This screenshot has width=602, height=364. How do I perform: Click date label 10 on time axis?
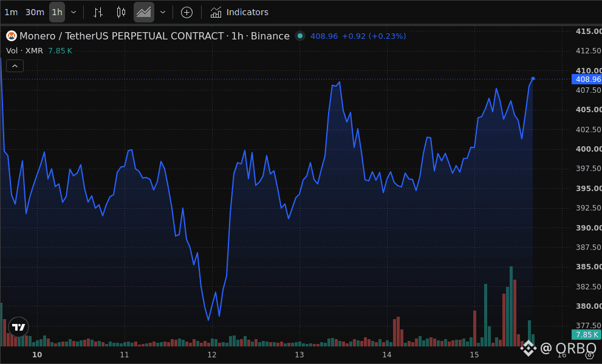[x=37, y=355]
